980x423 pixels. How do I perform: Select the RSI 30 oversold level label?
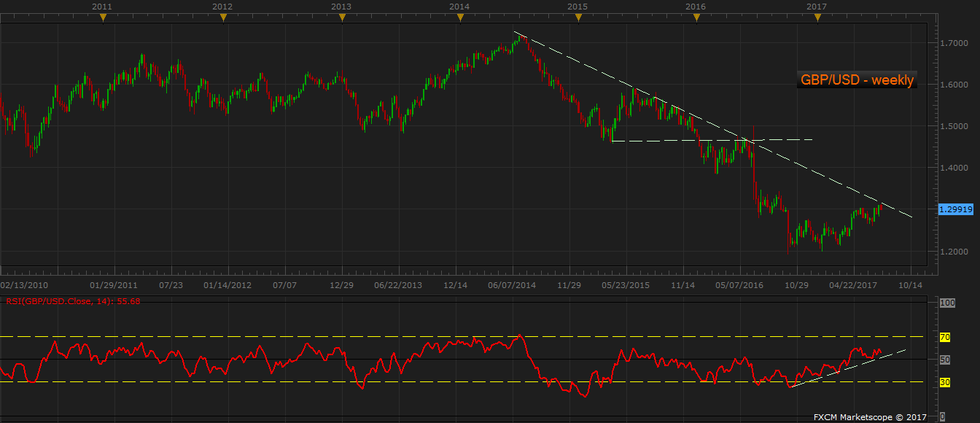[x=944, y=382]
